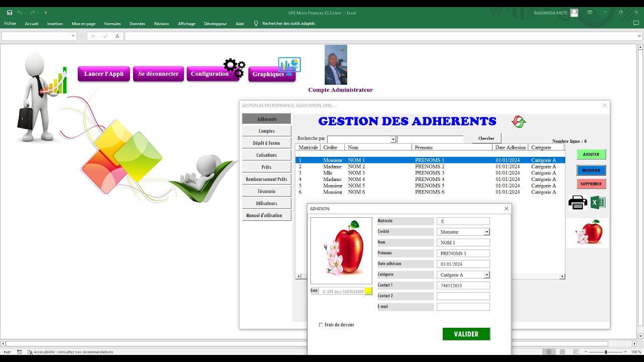Click the Se déconnecter button
This screenshot has height=362, width=644.
[158, 74]
